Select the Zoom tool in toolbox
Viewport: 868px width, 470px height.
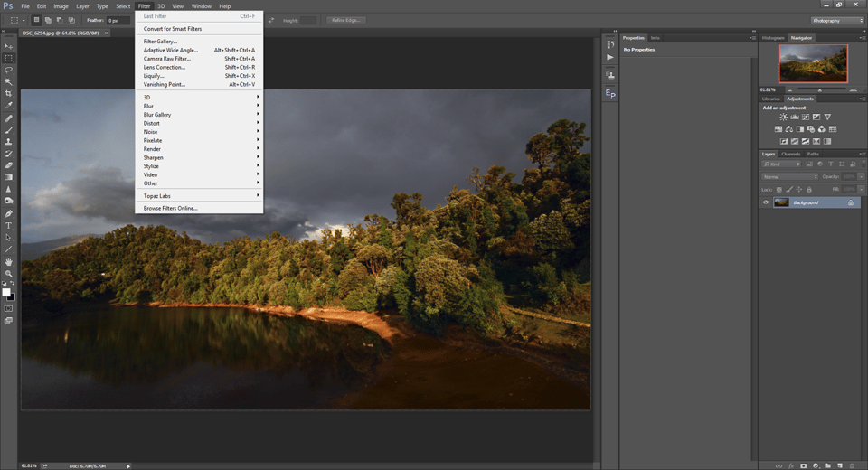tap(8, 274)
